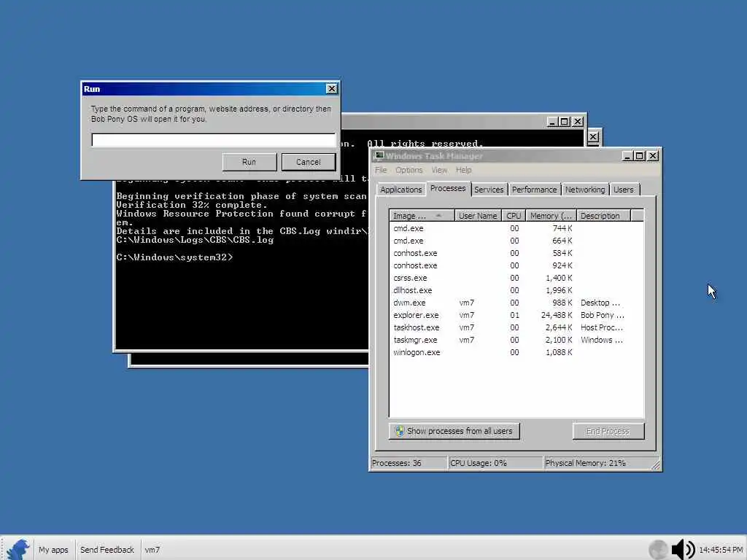Click the Processes: 36 status bar entry
The width and height of the screenshot is (747, 560).
click(x=409, y=463)
